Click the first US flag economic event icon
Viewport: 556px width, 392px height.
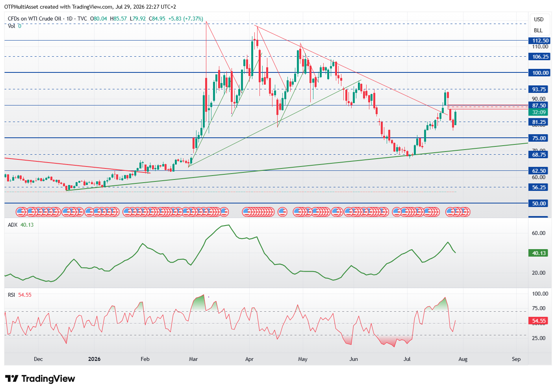tap(20, 212)
